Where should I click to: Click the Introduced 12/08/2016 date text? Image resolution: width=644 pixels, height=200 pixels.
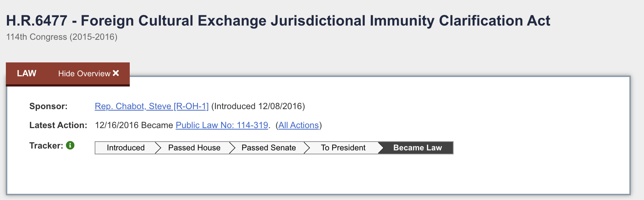[258, 106]
